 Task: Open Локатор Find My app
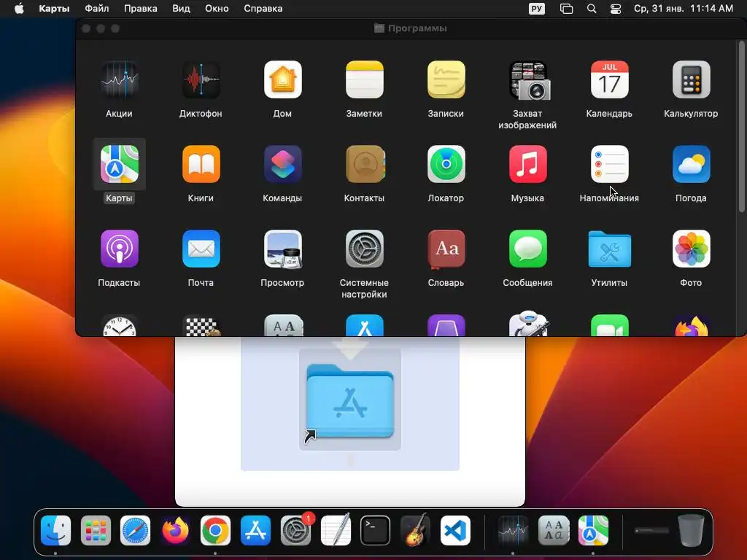coord(446,164)
